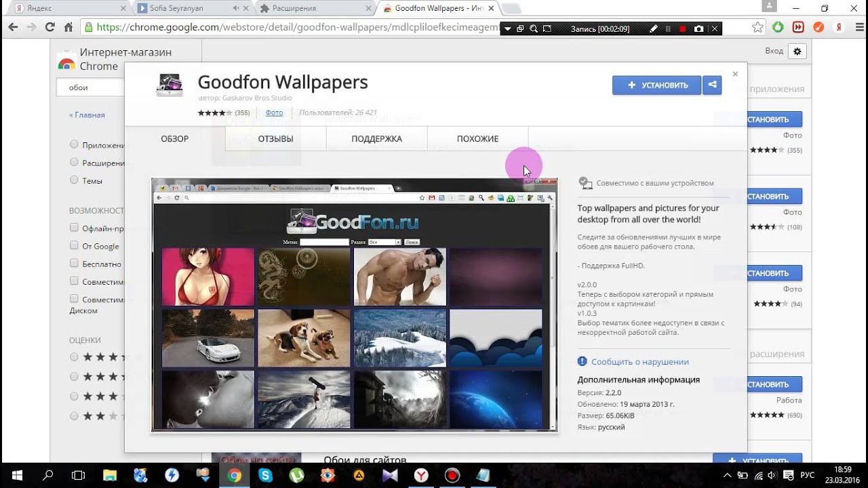Click the share icon next to Установить
The image size is (868, 488).
tap(712, 85)
